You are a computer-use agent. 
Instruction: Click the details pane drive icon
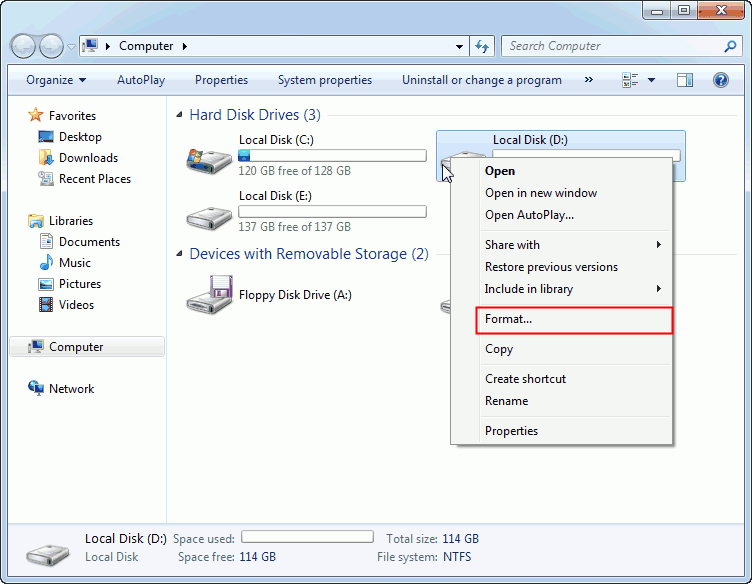click(x=48, y=554)
